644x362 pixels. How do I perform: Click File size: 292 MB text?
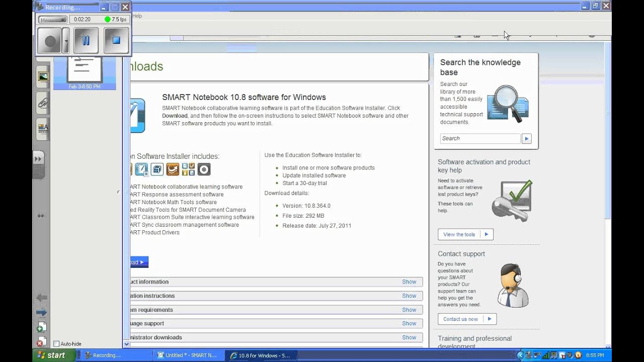[303, 216]
